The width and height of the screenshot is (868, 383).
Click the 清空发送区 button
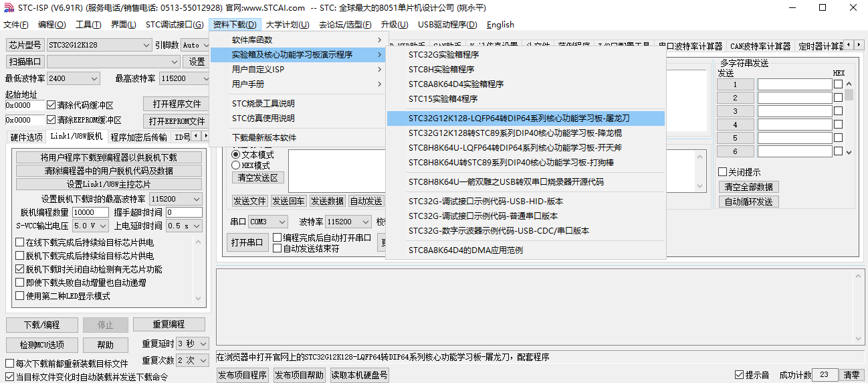(258, 178)
